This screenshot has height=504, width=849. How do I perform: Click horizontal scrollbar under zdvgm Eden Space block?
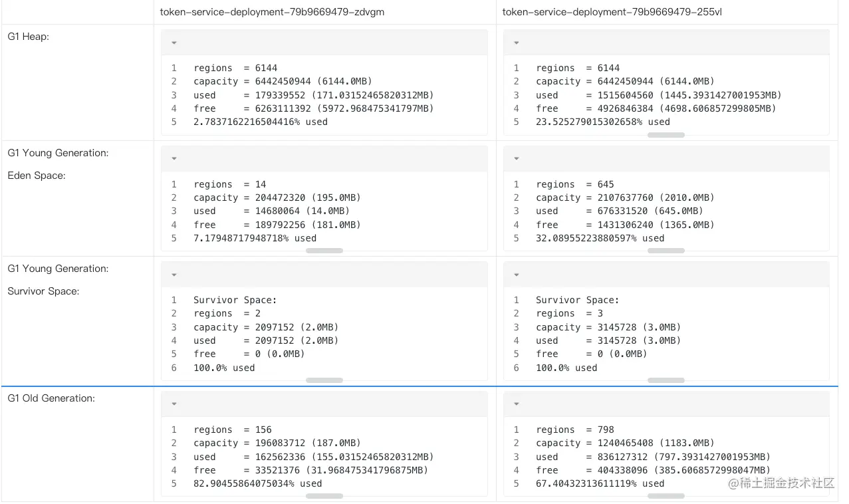click(324, 251)
